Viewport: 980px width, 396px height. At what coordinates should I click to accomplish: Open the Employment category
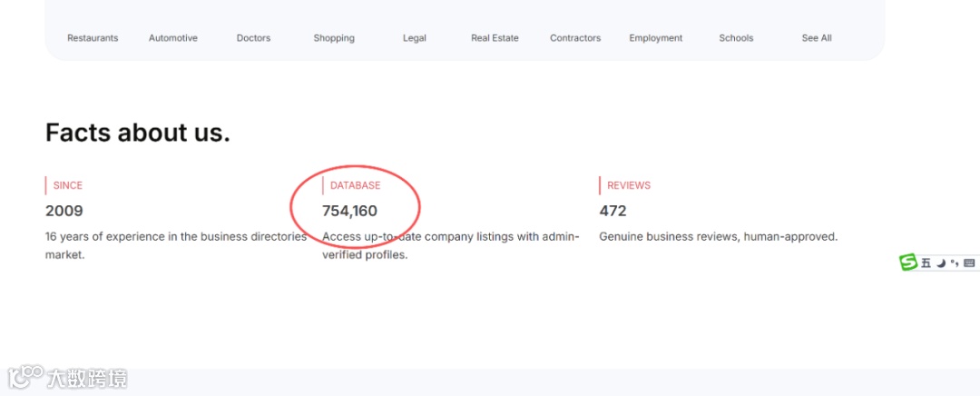(x=656, y=38)
